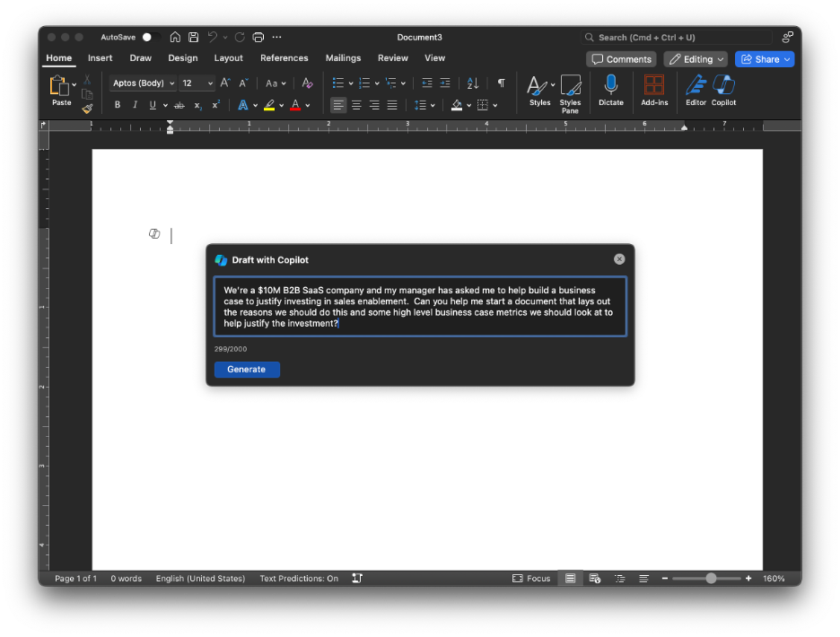Switch to the Draw tab

(140, 57)
